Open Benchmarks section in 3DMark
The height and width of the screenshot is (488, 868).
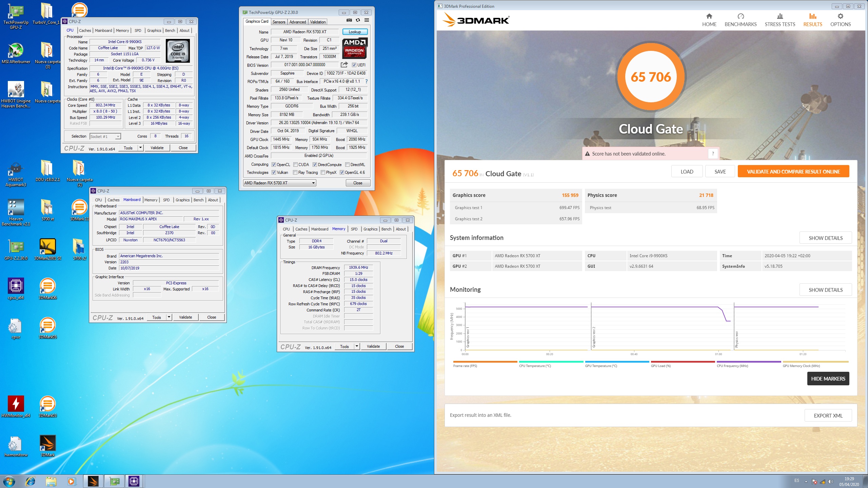(741, 20)
